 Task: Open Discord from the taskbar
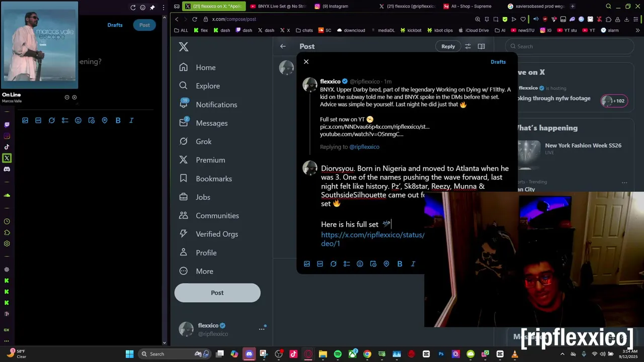click(249, 354)
